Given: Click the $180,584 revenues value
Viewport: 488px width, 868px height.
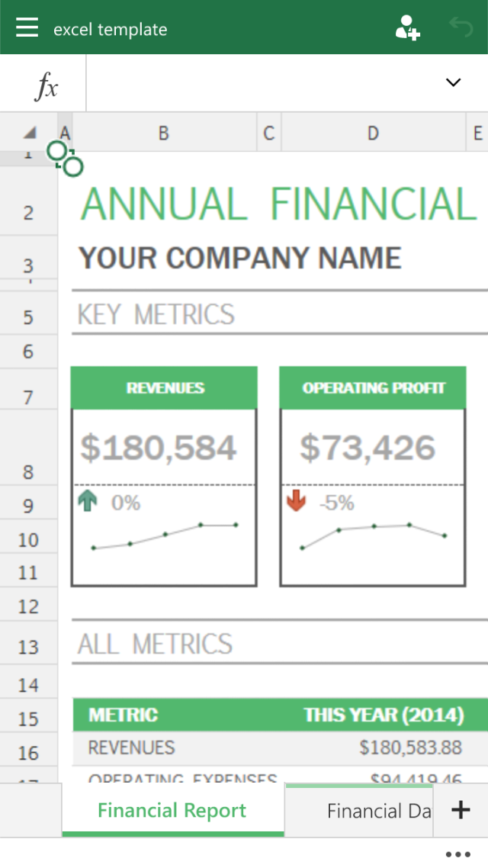Looking at the screenshot, I should 159,448.
